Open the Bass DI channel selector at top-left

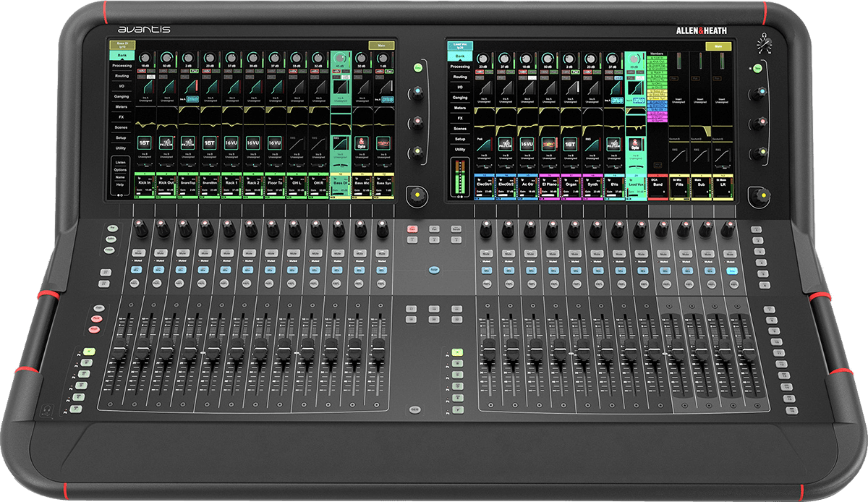(x=121, y=46)
